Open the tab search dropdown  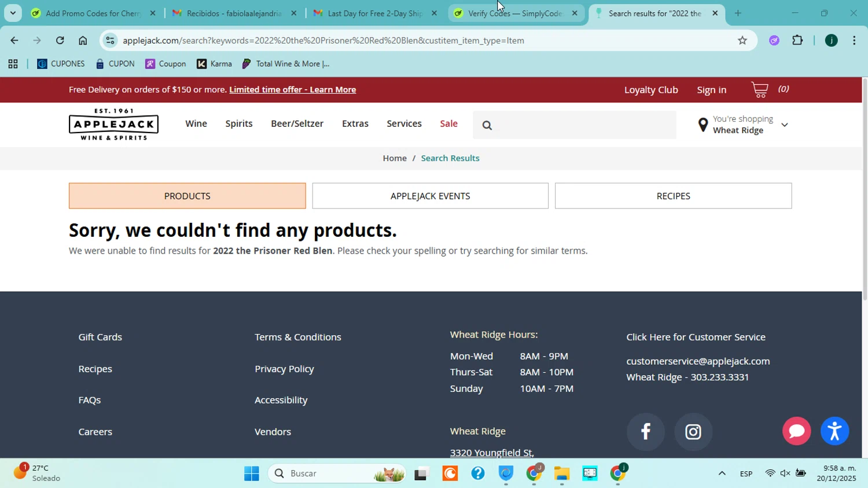click(x=13, y=13)
